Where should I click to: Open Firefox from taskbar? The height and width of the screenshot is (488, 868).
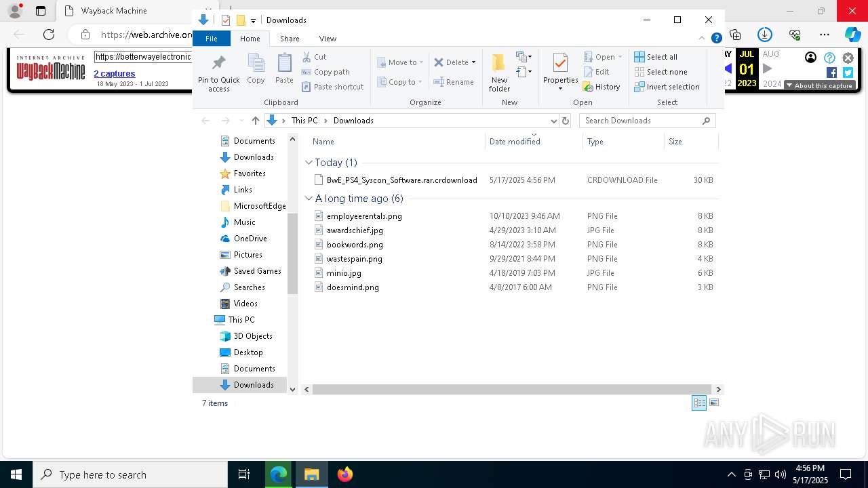(x=345, y=474)
